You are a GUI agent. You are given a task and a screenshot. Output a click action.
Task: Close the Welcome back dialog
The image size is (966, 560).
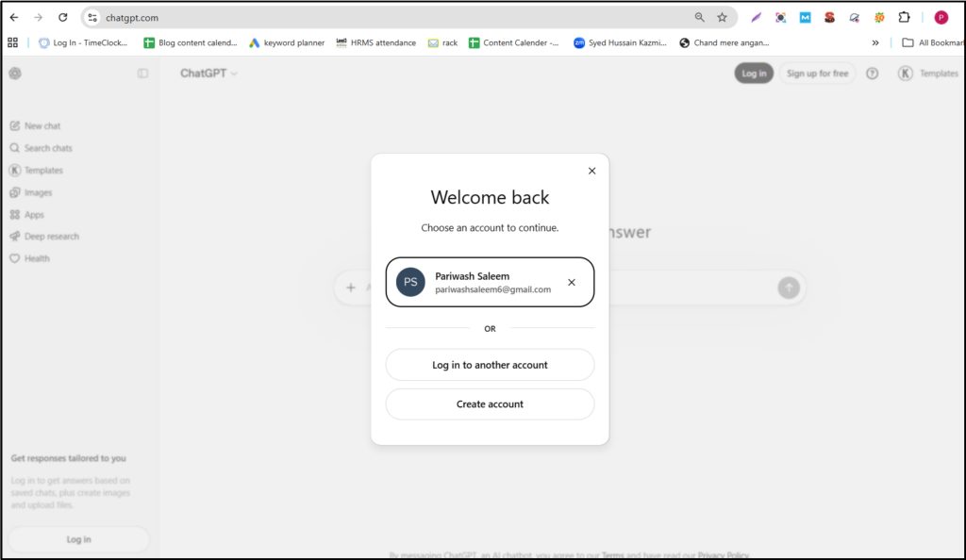tap(592, 171)
